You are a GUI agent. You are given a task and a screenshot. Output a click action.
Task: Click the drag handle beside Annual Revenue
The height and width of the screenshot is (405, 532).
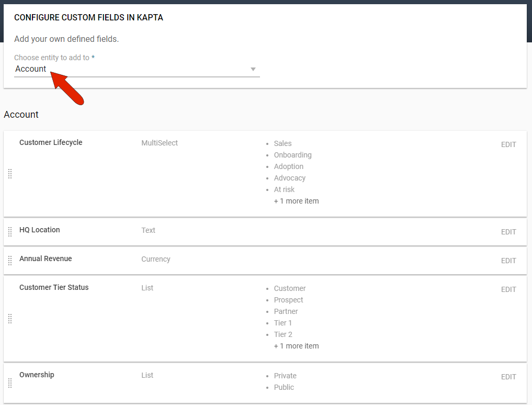point(9,260)
